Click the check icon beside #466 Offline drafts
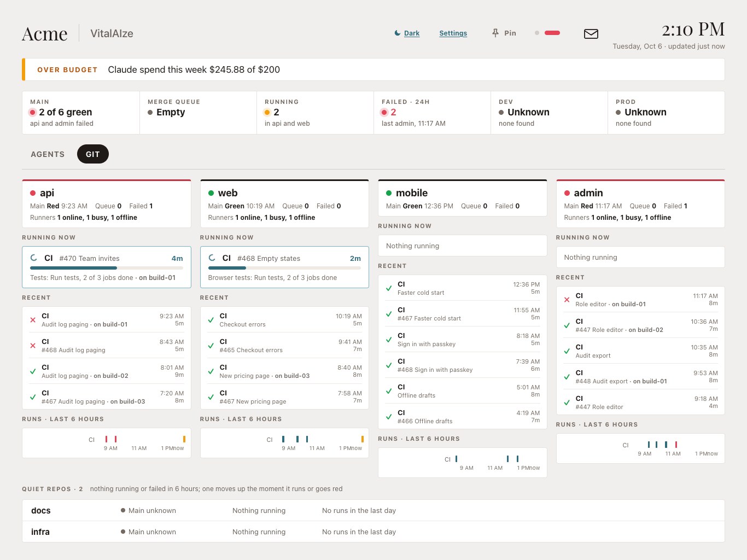Image resolution: width=747 pixels, height=560 pixels. tap(389, 417)
